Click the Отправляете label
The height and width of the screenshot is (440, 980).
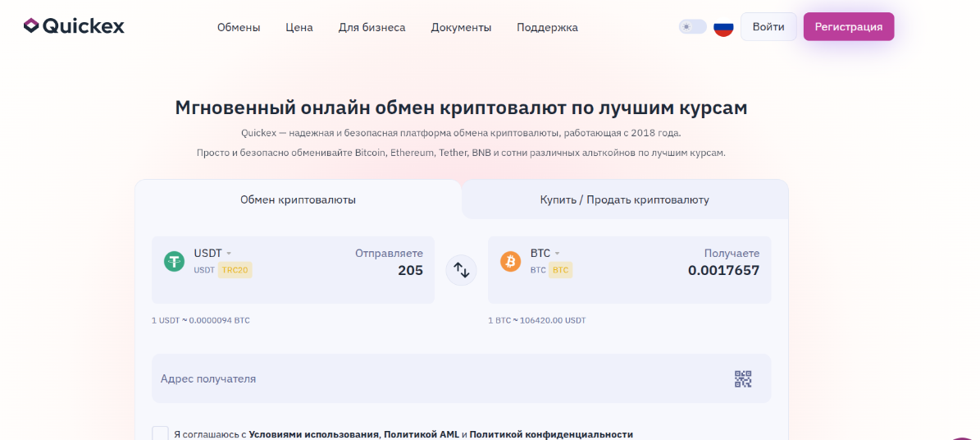[x=390, y=254]
